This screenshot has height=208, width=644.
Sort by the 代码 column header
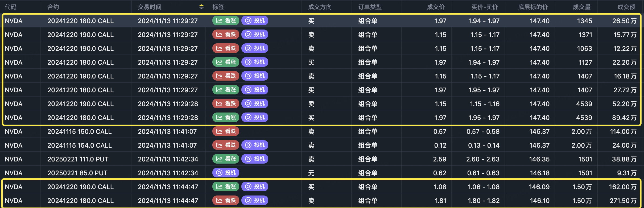[x=11, y=7]
